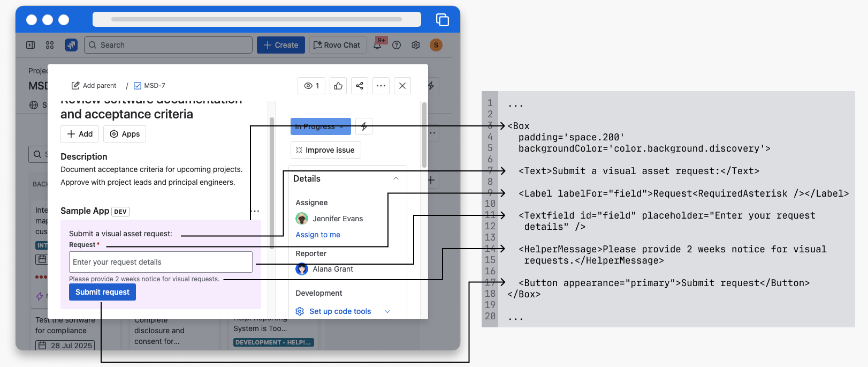
Task: Click the </Box> closing code line
Action: click(524, 294)
